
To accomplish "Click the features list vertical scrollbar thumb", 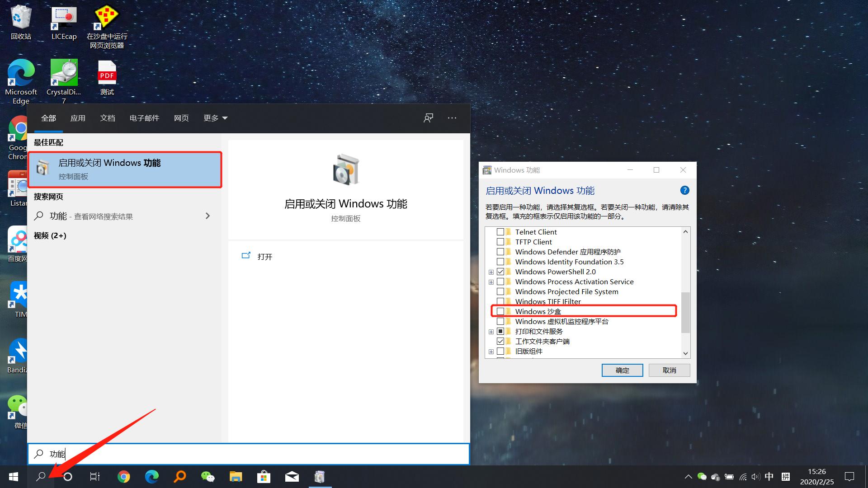I will tap(685, 312).
